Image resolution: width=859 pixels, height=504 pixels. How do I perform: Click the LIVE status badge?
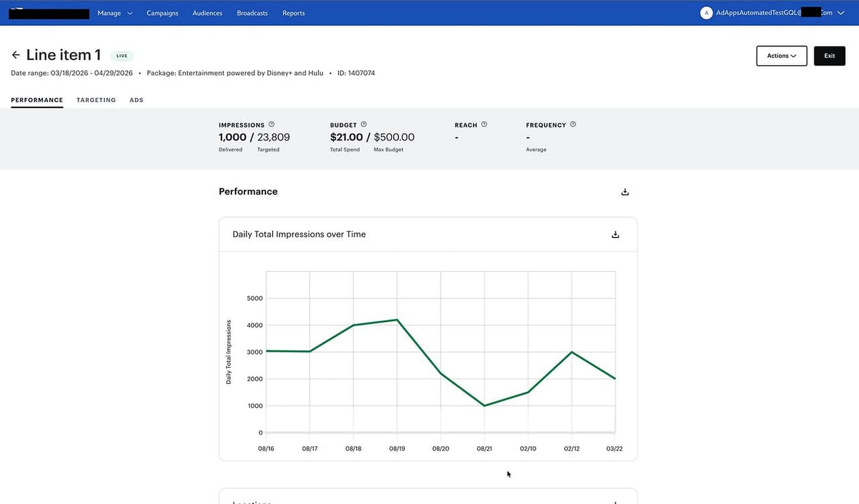122,55
